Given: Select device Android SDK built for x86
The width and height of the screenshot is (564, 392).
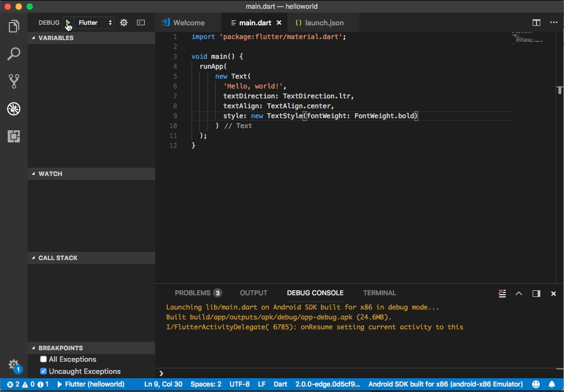Looking at the screenshot, I should (x=445, y=384).
